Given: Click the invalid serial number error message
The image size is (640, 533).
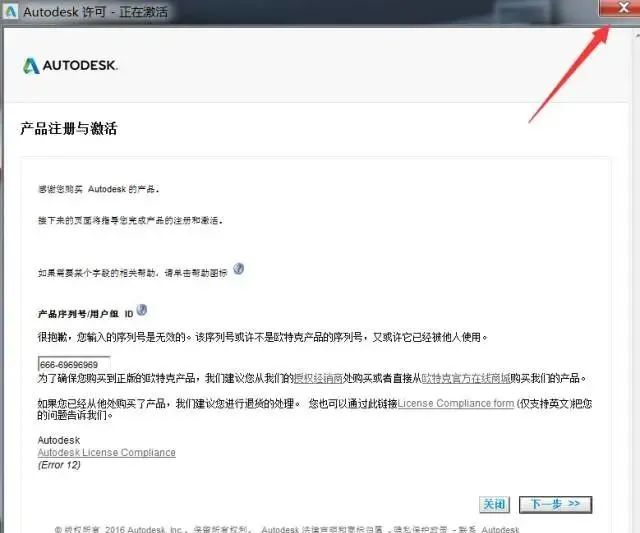Looking at the screenshot, I should pos(262,337).
